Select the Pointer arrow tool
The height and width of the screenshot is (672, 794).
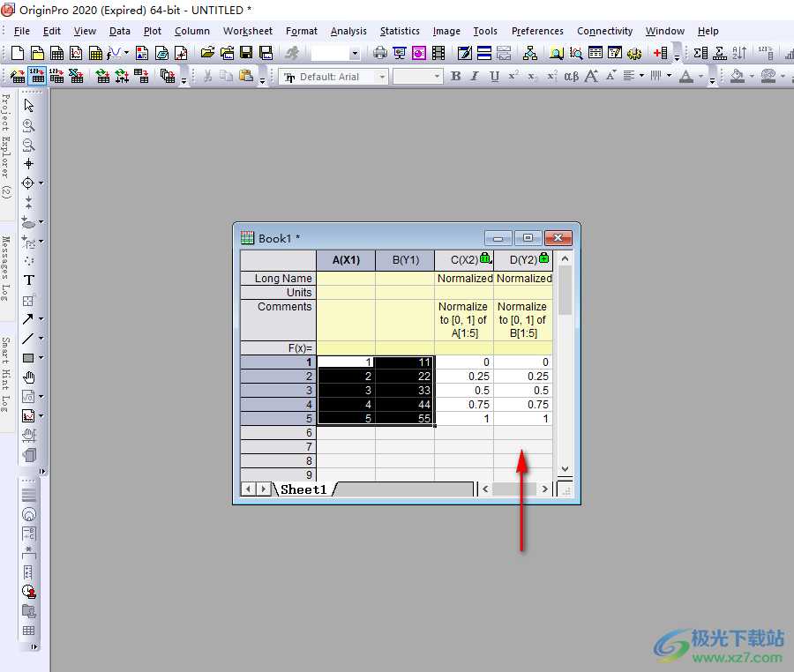29,105
